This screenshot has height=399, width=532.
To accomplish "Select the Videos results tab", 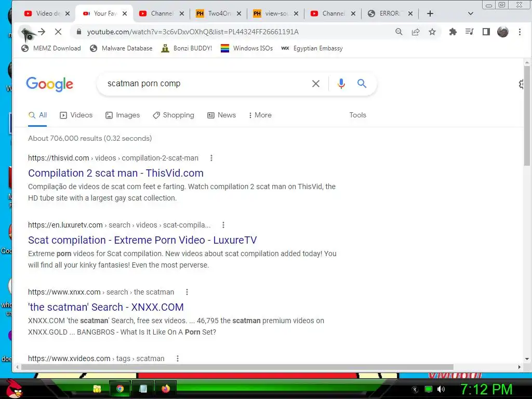I will (76, 115).
